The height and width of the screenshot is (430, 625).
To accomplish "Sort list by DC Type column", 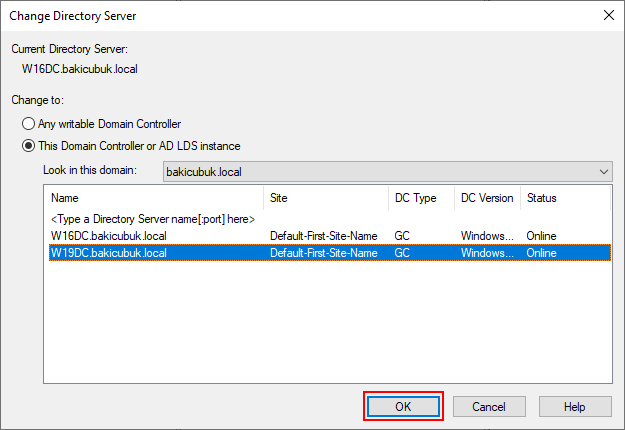I will click(421, 198).
